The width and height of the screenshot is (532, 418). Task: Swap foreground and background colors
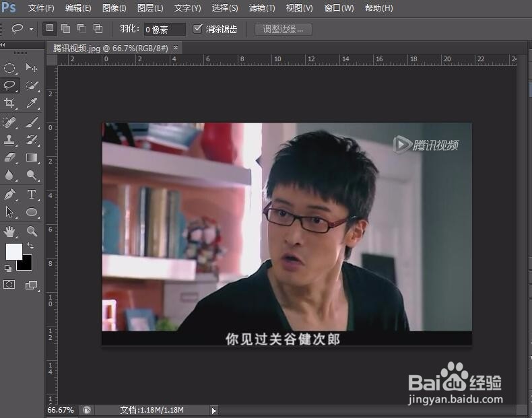tap(30, 246)
